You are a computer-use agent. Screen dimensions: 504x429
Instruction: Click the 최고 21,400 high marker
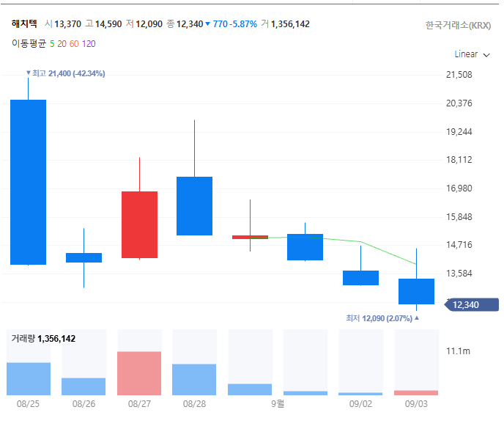click(x=66, y=73)
